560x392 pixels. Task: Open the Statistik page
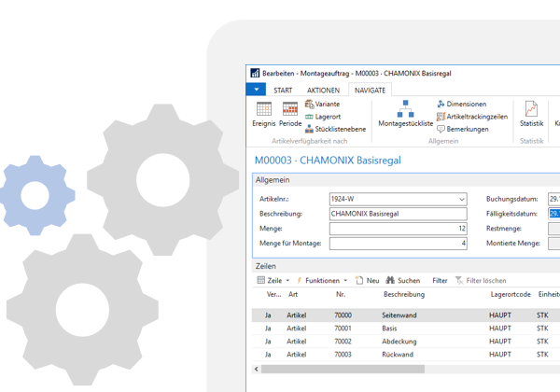531,114
